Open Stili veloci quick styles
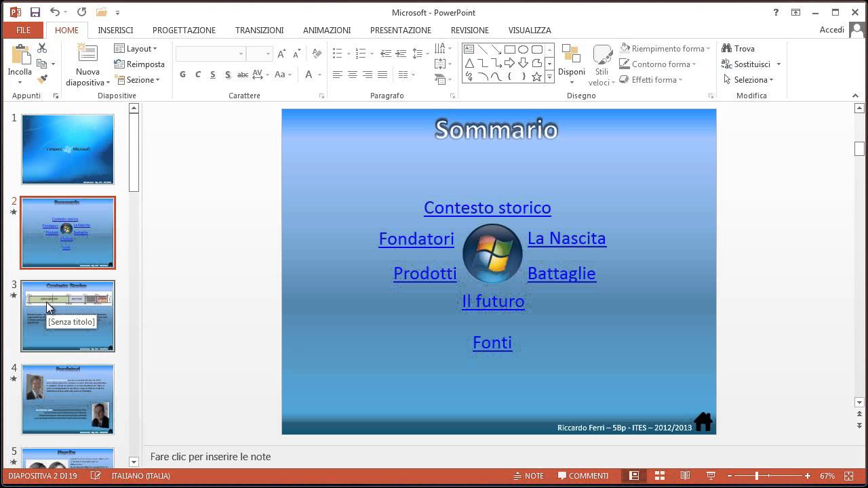The height and width of the screenshot is (488, 868). (601, 66)
